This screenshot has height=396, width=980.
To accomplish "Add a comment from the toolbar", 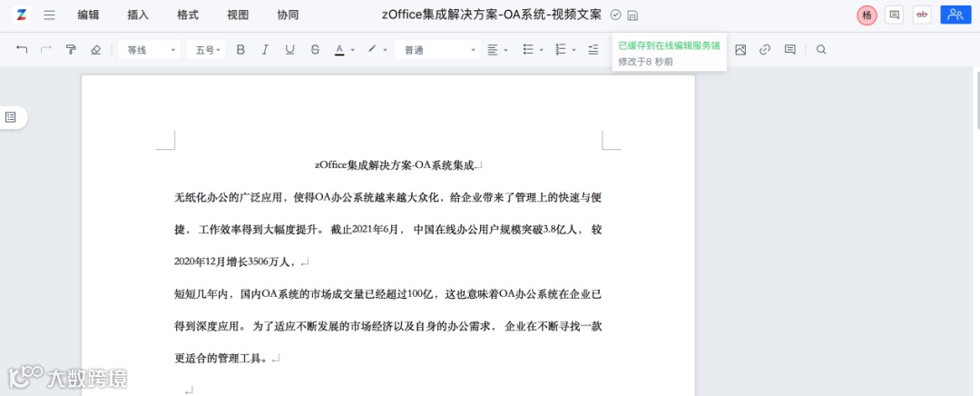I will 790,49.
